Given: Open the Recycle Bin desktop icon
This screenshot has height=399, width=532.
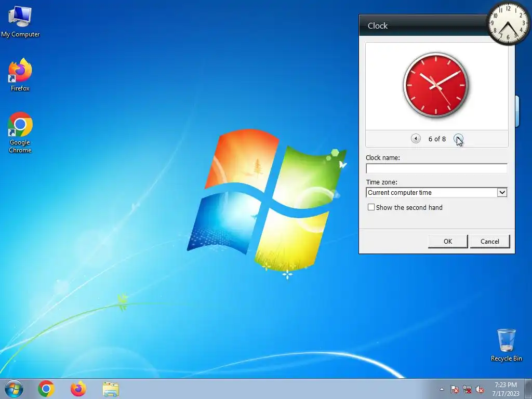Looking at the screenshot, I should click(x=506, y=345).
